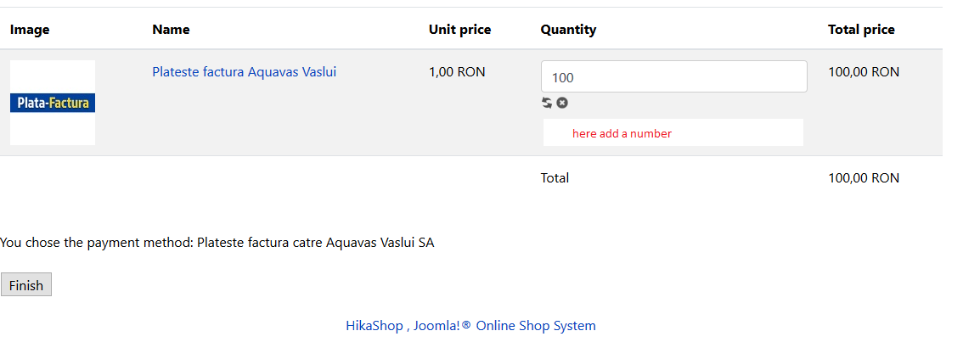Click the 1,00 RON unit price
Screen dimensions: 980x359
[x=457, y=72]
